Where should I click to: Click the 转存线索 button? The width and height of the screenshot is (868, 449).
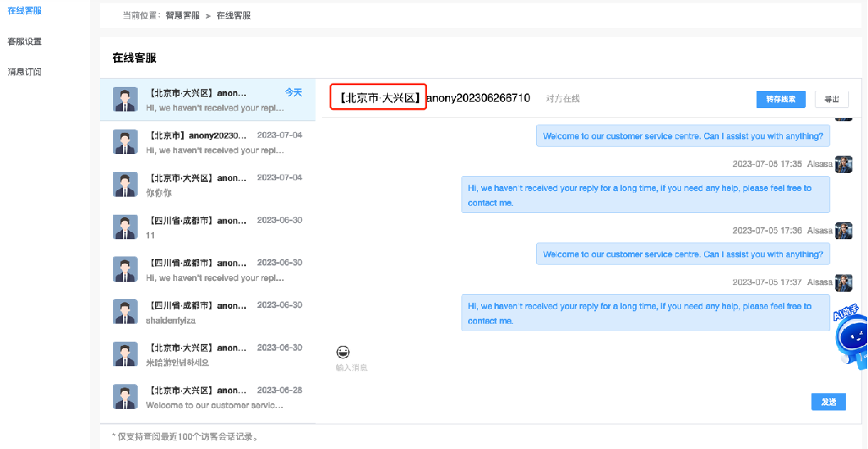(x=780, y=100)
